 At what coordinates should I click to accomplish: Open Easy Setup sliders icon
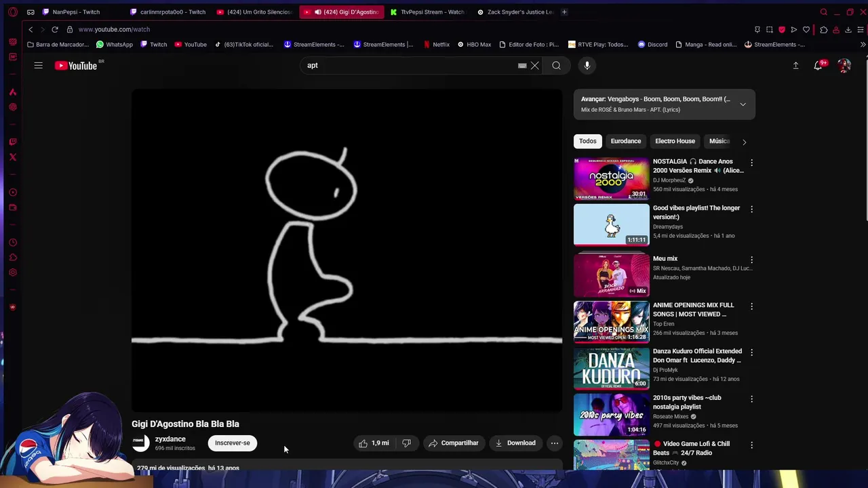[861, 30]
